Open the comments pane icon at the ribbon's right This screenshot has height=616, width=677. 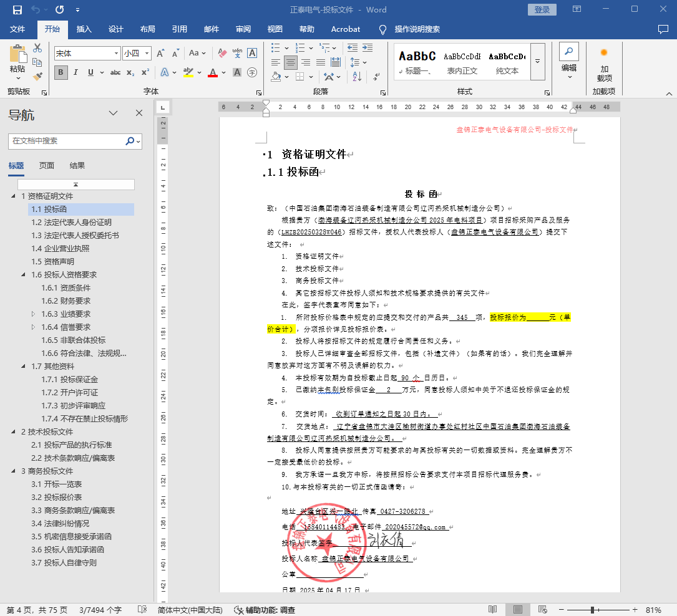tap(663, 29)
